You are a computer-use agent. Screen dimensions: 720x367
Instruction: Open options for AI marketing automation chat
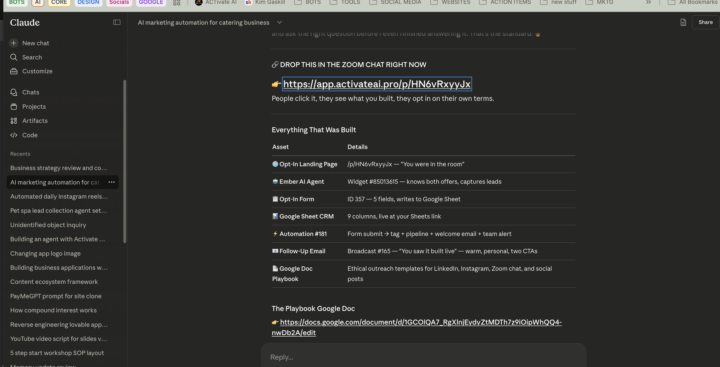[112, 182]
